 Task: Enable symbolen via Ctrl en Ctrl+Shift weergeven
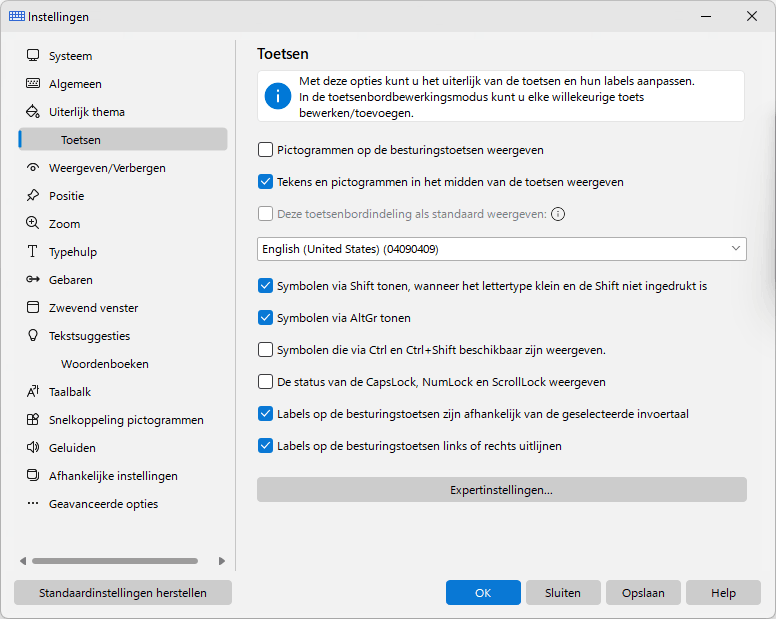tap(265, 350)
